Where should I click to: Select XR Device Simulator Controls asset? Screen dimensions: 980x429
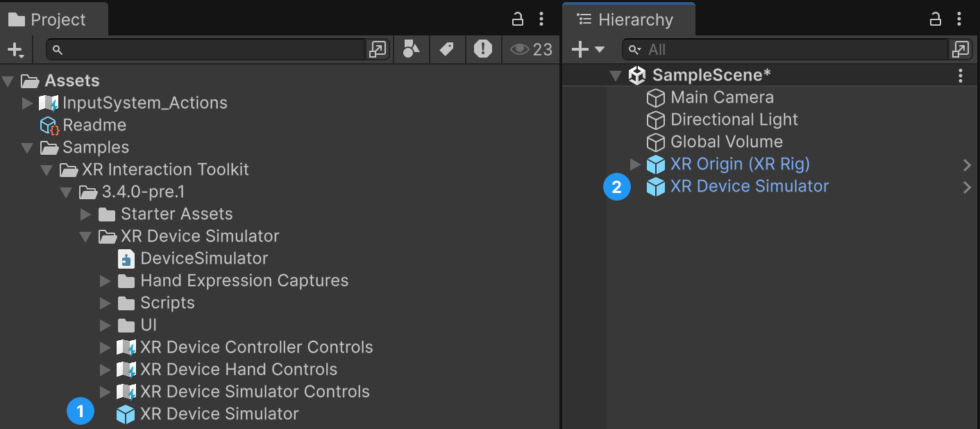255,392
